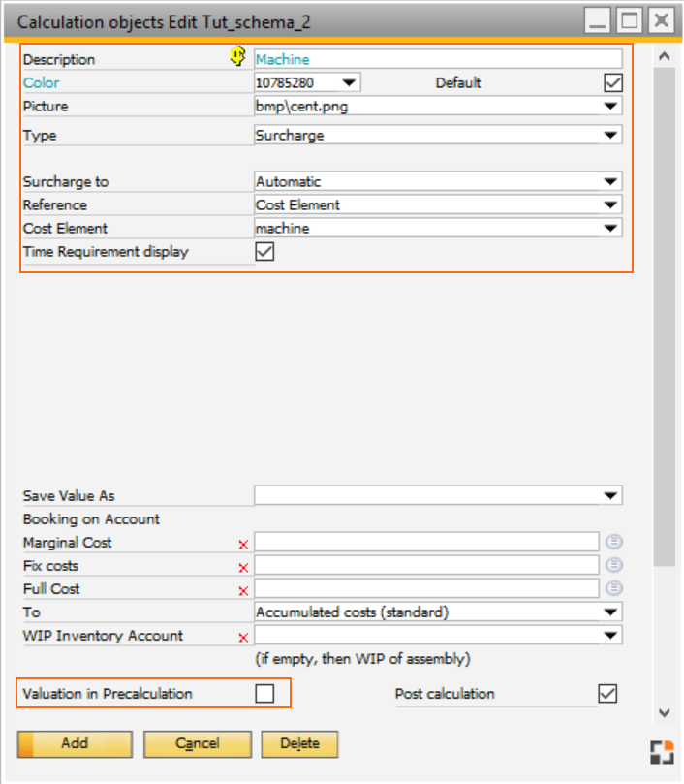The width and height of the screenshot is (684, 784).
Task: Clear the Fix costs account field
Action: (x=243, y=565)
